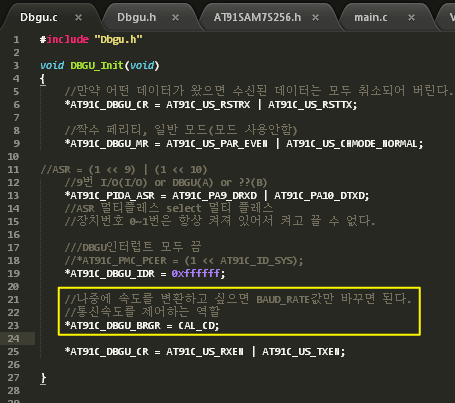Click AT91C_US_RSTTX in line 6

click(311, 105)
